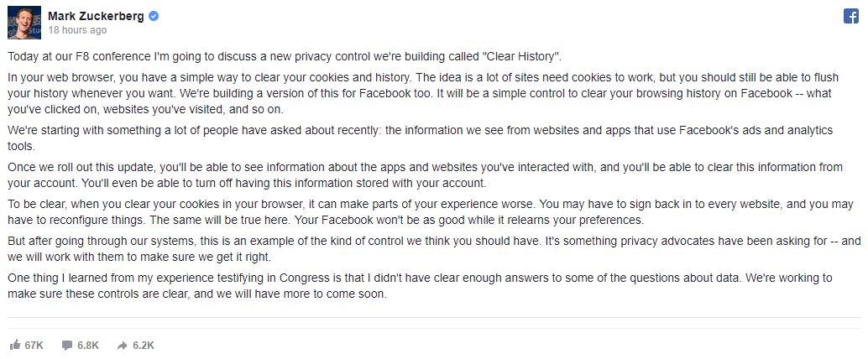View the 6.8K comments count
The height and width of the screenshot is (359, 868).
(x=88, y=346)
